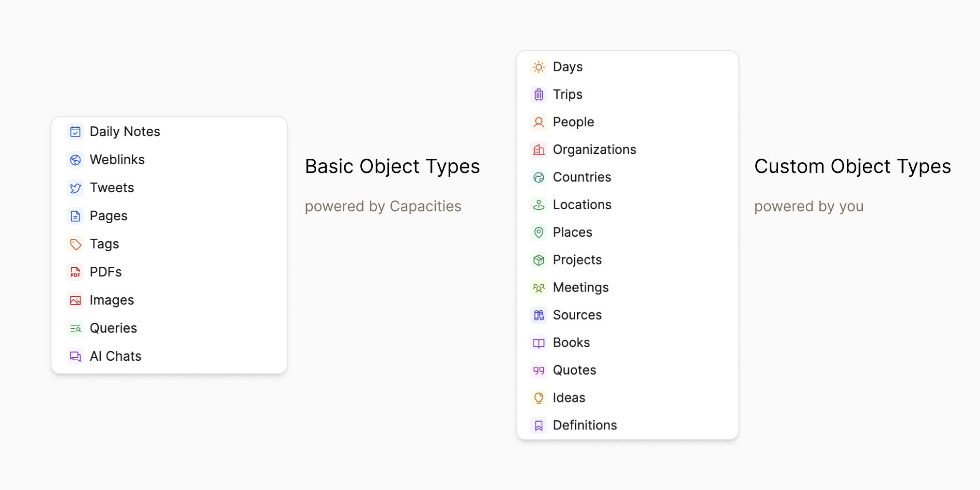This screenshot has height=490, width=980.
Task: Select the Locations object type
Action: point(582,205)
